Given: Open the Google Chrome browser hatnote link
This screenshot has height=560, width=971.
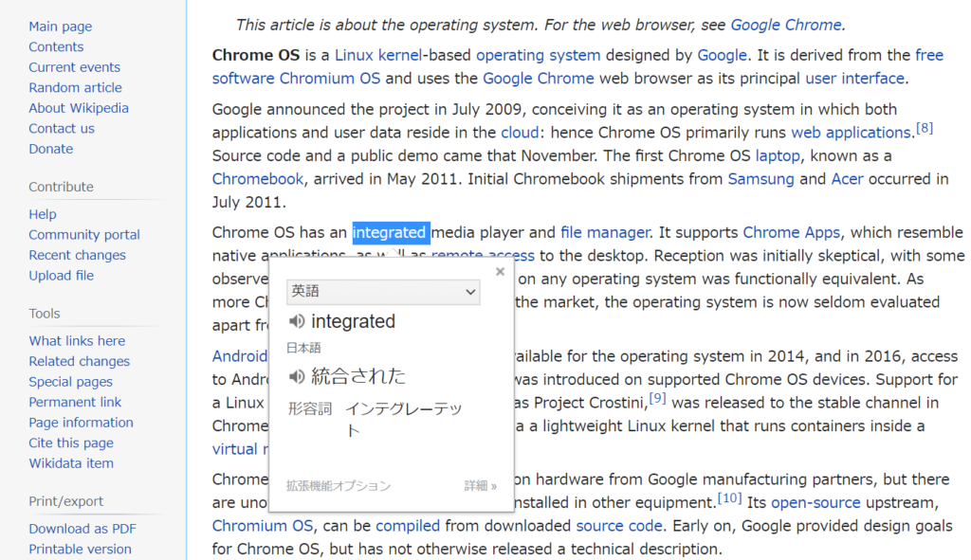Looking at the screenshot, I should tap(786, 25).
